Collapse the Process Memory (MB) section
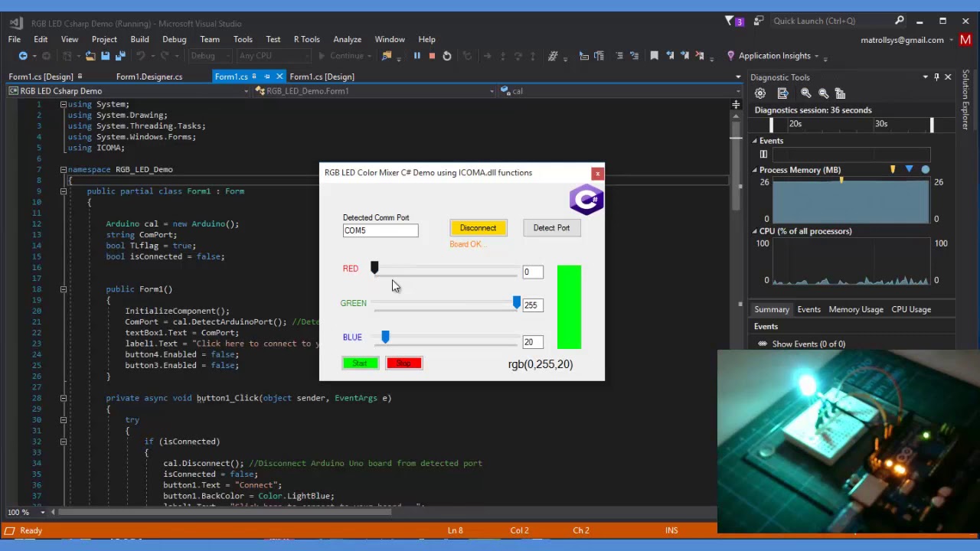The width and height of the screenshot is (980, 551). (754, 170)
